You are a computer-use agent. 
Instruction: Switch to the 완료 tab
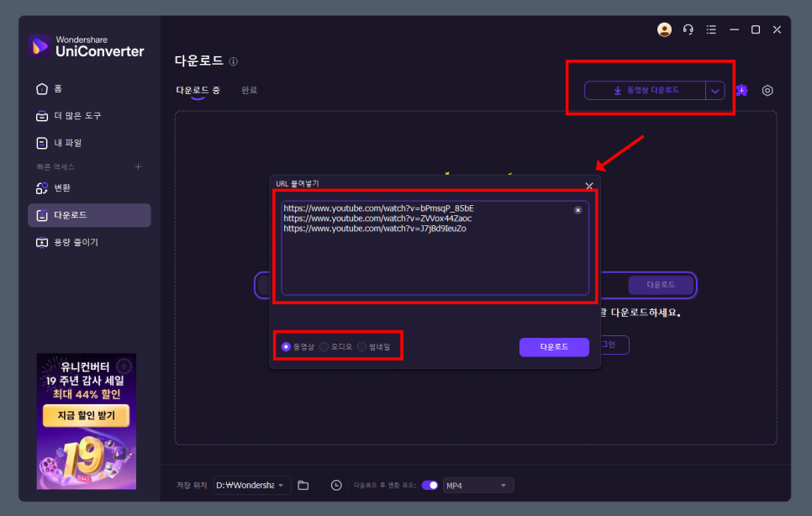[249, 90]
